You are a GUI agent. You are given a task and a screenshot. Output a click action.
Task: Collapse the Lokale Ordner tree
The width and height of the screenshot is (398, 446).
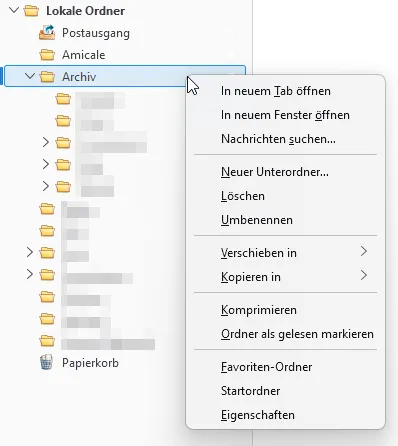coord(14,10)
